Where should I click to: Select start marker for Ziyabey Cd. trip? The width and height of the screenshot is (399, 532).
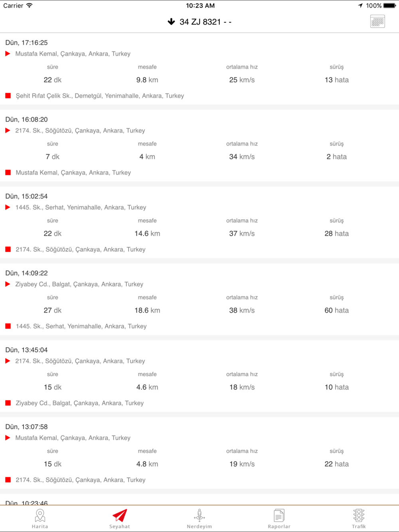[x=8, y=284]
